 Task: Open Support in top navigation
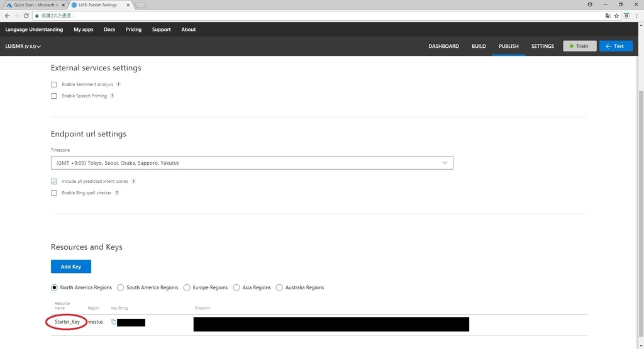[x=162, y=30]
